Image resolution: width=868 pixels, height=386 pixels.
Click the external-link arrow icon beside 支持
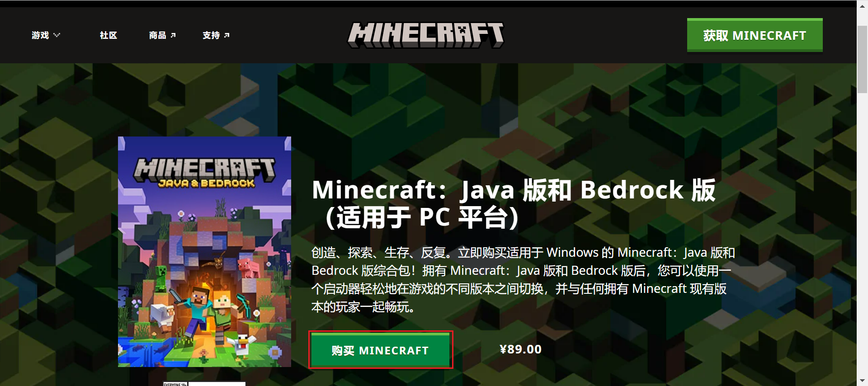pos(227,35)
